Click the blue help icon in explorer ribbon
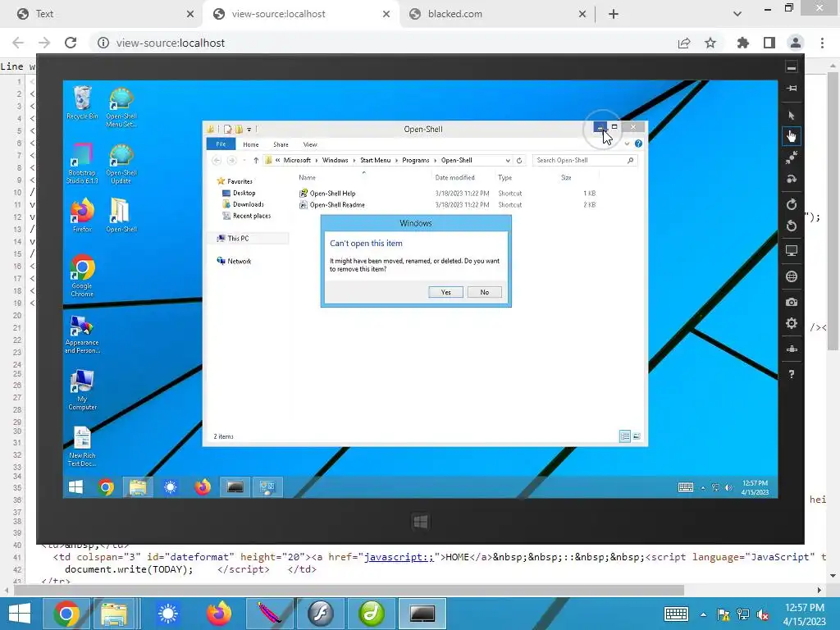 point(638,144)
